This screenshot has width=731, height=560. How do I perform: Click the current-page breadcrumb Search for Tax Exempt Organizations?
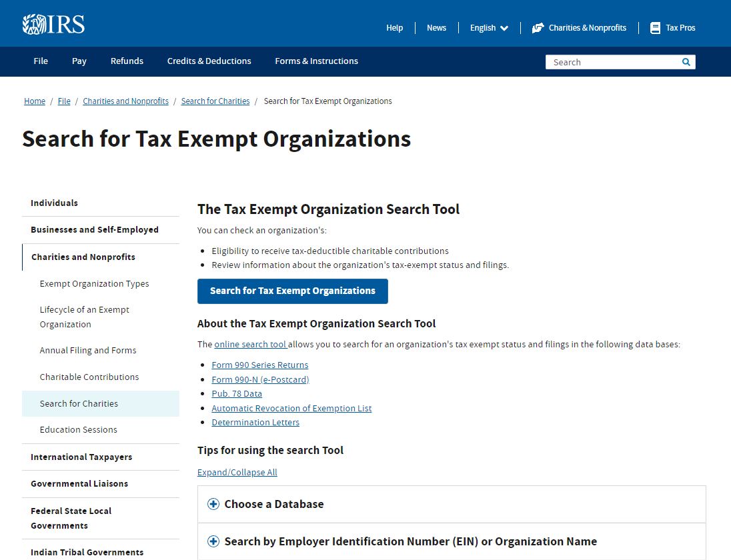[327, 101]
